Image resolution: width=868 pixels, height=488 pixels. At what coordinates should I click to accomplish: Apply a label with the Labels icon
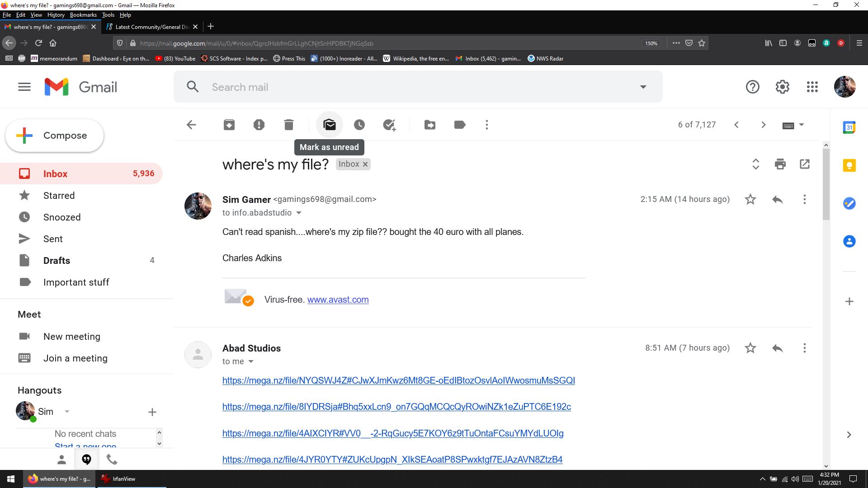click(x=460, y=125)
